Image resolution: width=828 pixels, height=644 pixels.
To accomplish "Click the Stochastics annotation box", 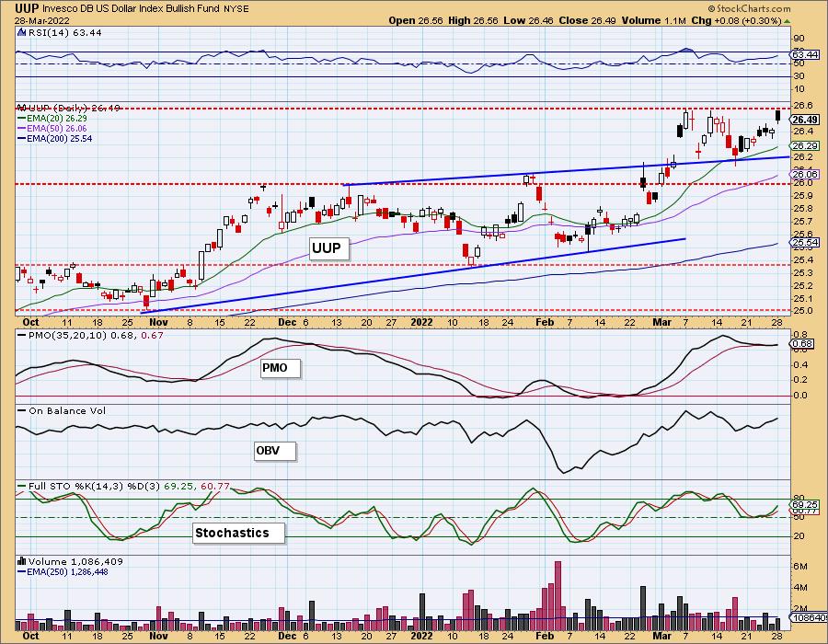I will tap(238, 533).
